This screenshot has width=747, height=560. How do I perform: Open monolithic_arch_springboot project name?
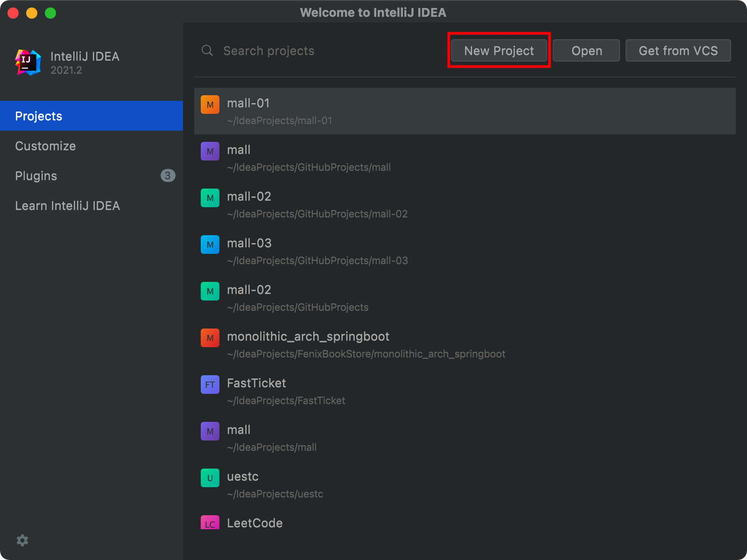(308, 336)
